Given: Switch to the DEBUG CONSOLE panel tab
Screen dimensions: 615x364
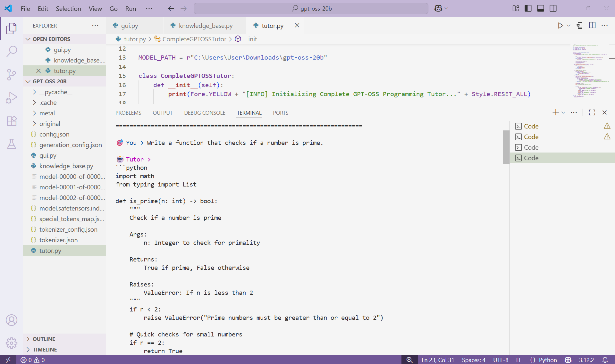Looking at the screenshot, I should coord(205,113).
